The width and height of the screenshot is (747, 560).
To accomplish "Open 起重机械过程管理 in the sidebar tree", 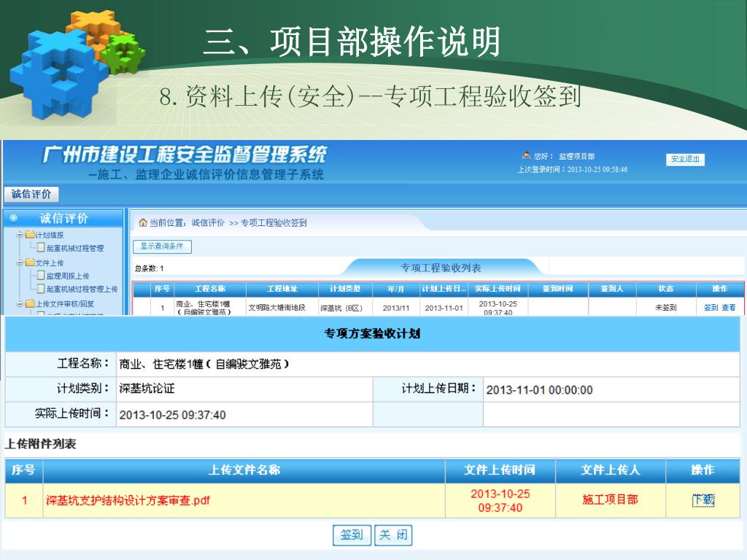I will (75, 248).
